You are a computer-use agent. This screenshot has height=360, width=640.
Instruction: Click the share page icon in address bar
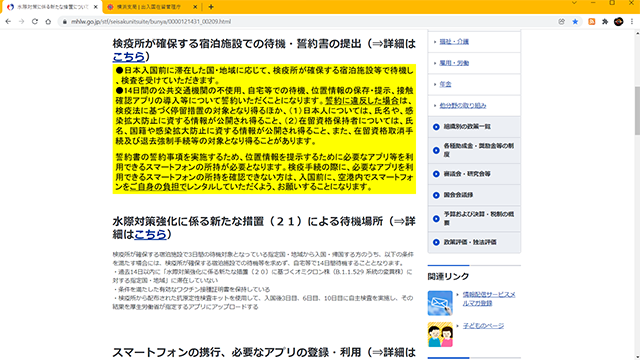click(562, 22)
